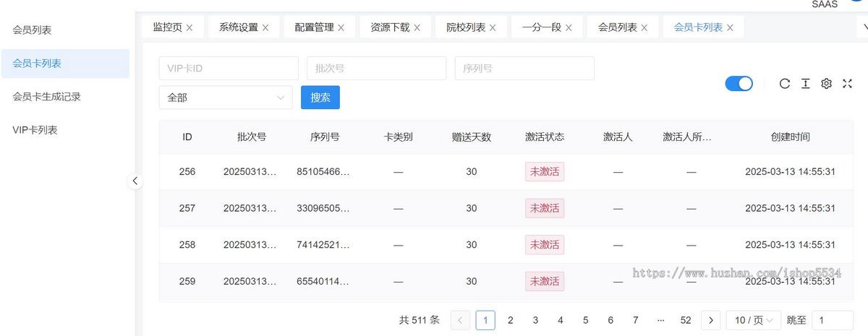Focus the 批次号 input field
The height and width of the screenshot is (336, 868).
point(376,69)
